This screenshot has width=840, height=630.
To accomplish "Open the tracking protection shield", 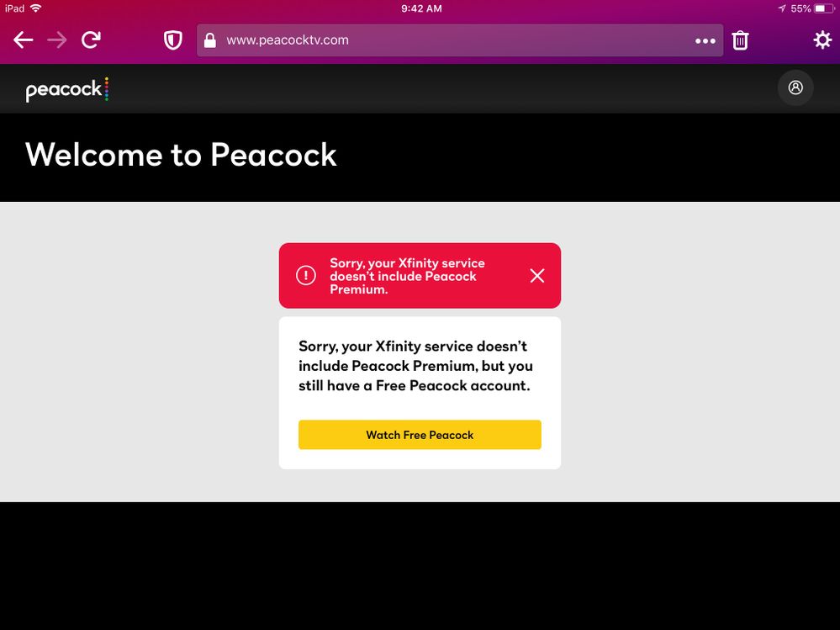I will click(173, 40).
